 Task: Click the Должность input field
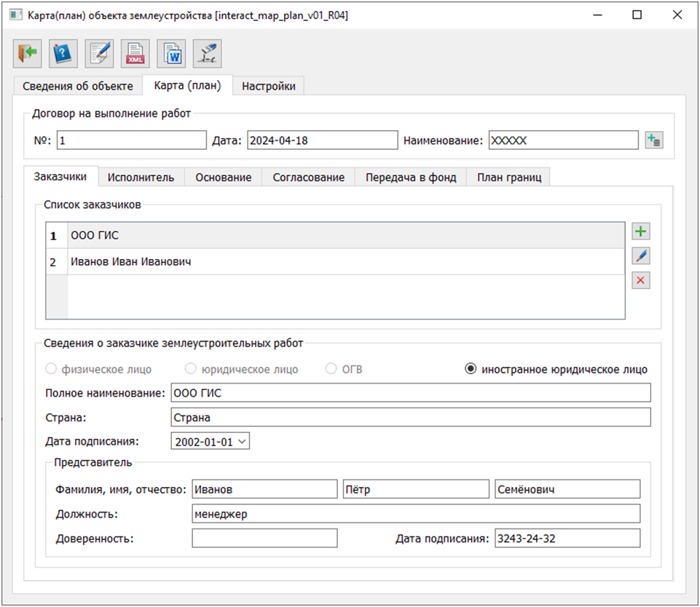[x=415, y=514]
